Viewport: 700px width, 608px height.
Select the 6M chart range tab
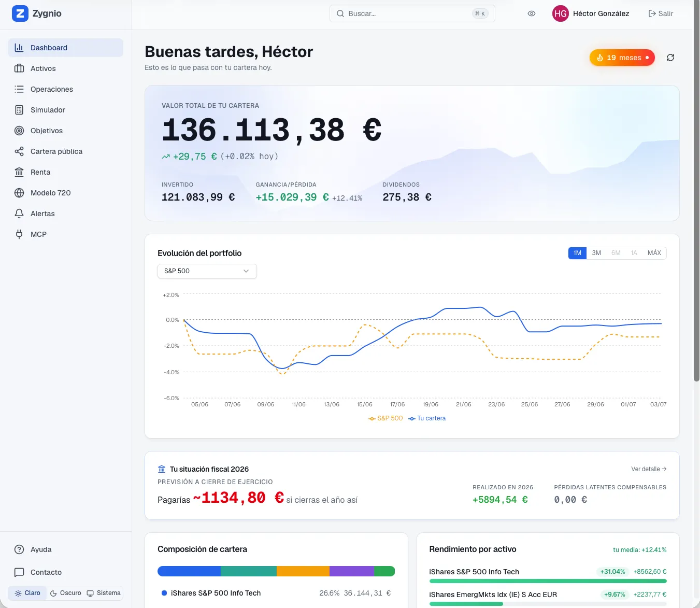pyautogui.click(x=616, y=253)
